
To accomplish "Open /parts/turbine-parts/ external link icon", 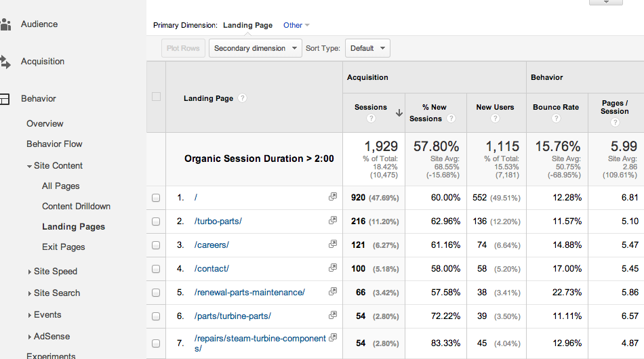I will pos(333,315).
